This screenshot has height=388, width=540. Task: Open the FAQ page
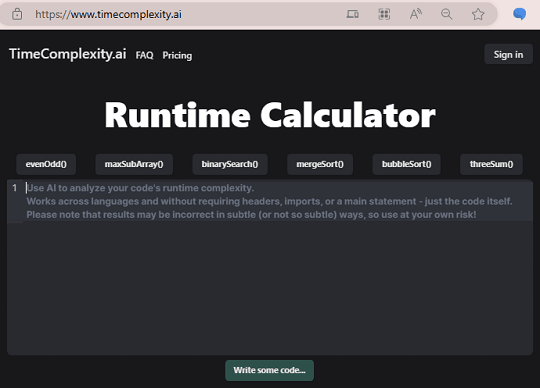point(144,55)
